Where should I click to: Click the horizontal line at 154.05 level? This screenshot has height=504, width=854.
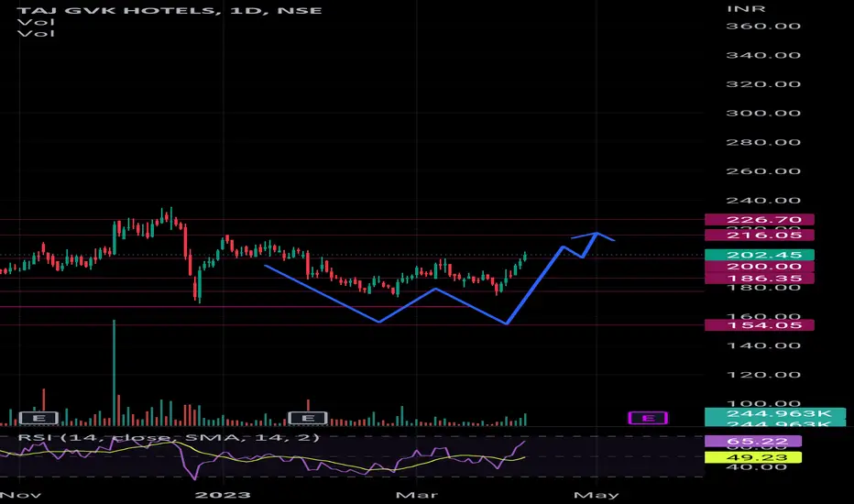pos(351,325)
